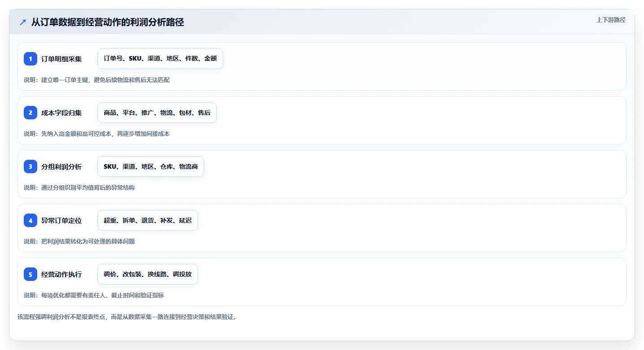Click the summary sentence 该流程强调利润分析
This screenshot has width=644, height=350.
[x=127, y=317]
